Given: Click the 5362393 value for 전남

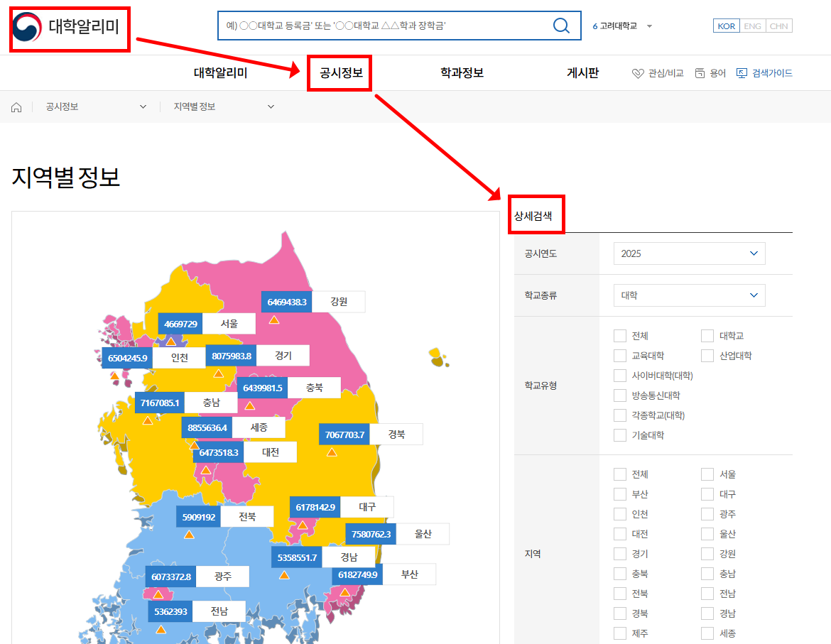Looking at the screenshot, I should 170,612.
